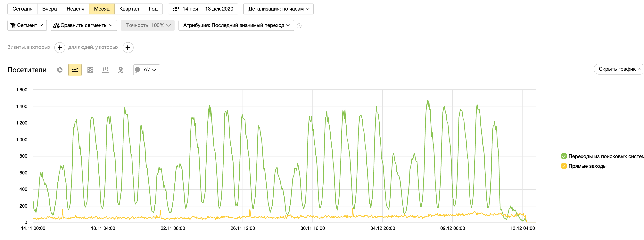
Task: Click x-axis label 30.11 16:00
Action: pyautogui.click(x=312, y=228)
